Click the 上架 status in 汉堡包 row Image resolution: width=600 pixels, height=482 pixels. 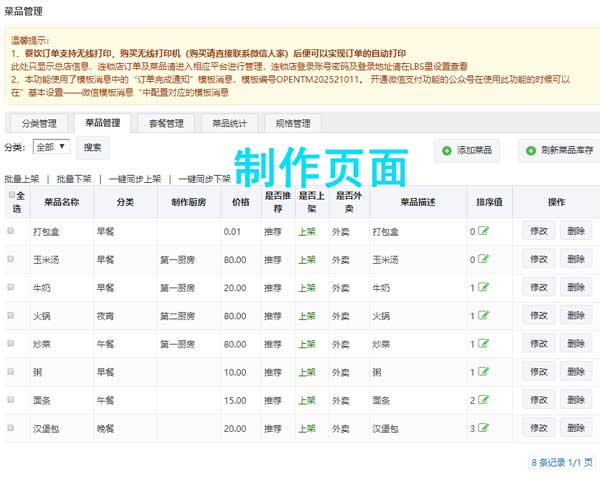[307, 429]
